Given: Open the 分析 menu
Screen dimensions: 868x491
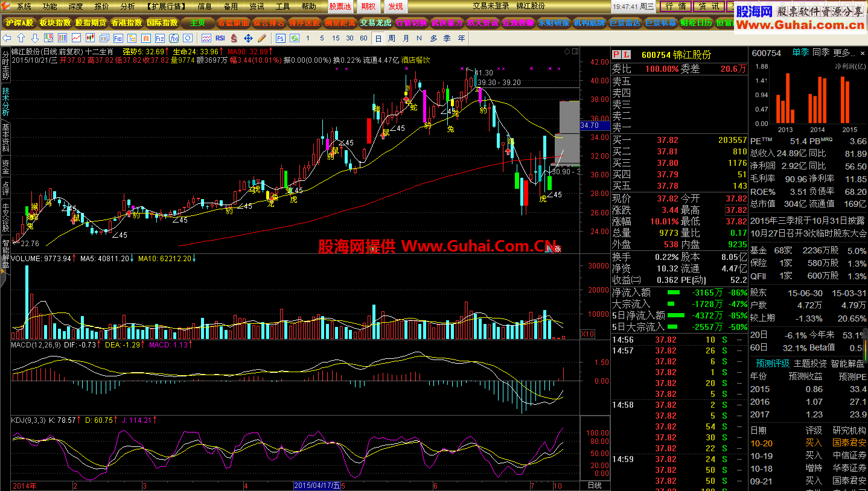Looking at the screenshot, I should (x=127, y=6).
